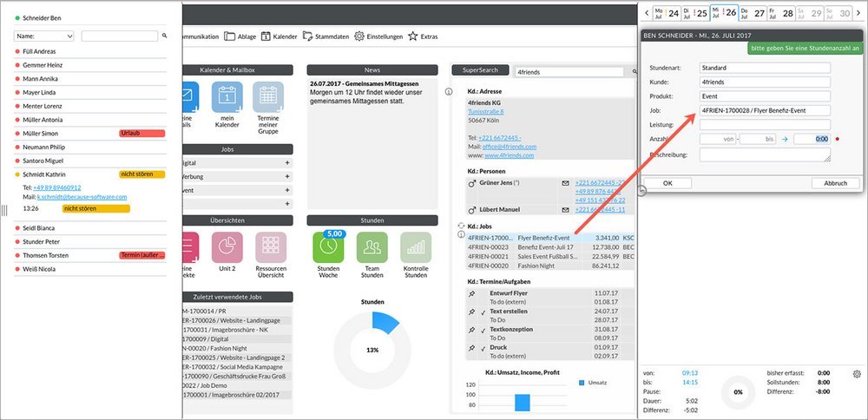Click the contact list search magnifier
868x420 pixels.
(164, 36)
